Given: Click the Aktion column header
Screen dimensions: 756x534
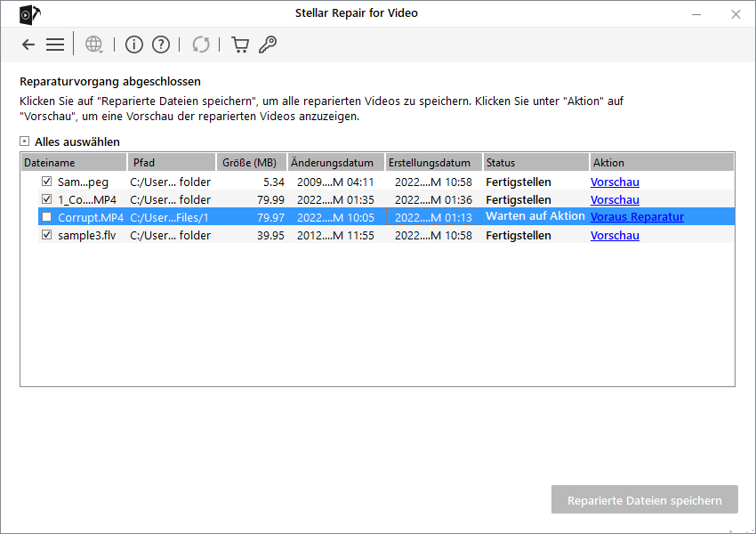Looking at the screenshot, I should pyautogui.click(x=662, y=163).
